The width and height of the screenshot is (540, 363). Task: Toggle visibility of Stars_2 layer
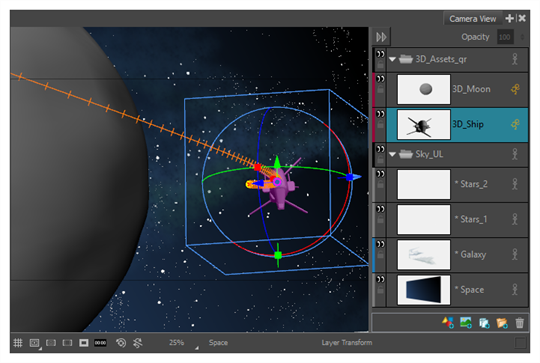(380, 174)
